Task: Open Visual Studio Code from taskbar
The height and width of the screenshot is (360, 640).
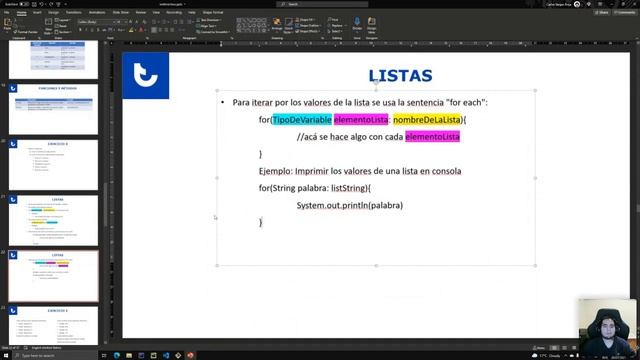Action: click(166, 356)
